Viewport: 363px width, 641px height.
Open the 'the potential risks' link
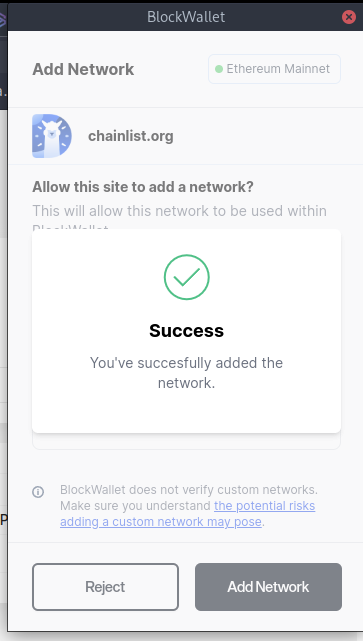coord(264,506)
